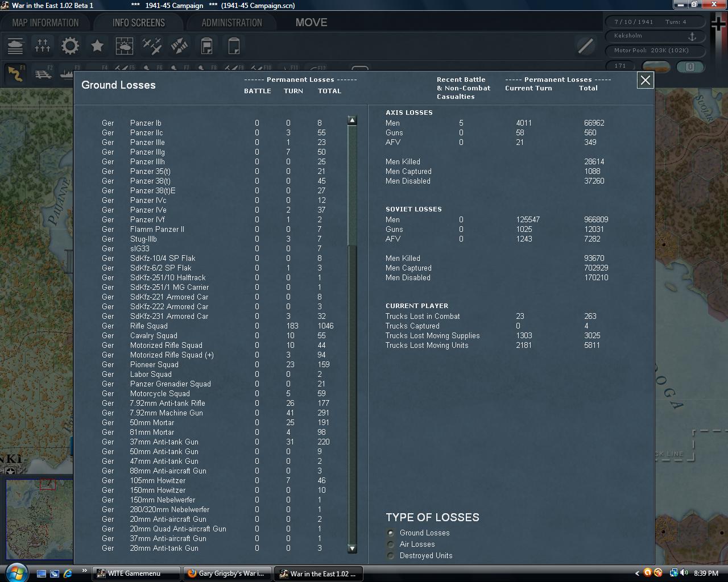Image resolution: width=728 pixels, height=582 pixels.
Task: Click the 'Rifle Squad' losses row
Action: (219, 326)
